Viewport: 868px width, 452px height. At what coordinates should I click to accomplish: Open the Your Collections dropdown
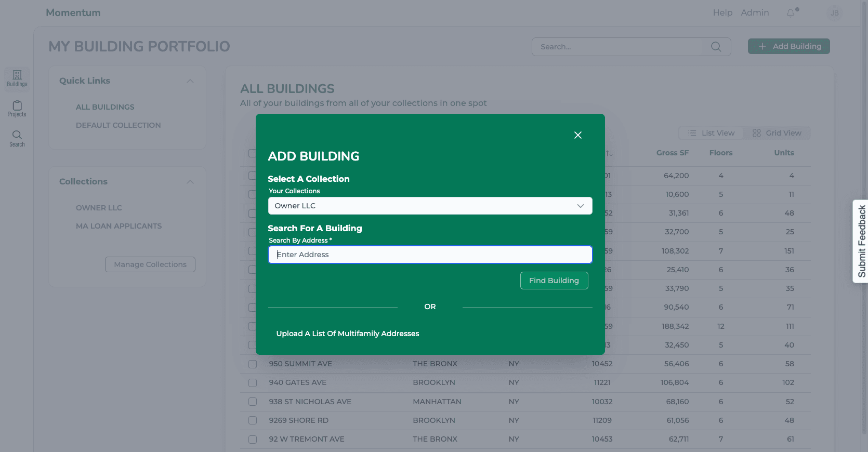(430, 206)
